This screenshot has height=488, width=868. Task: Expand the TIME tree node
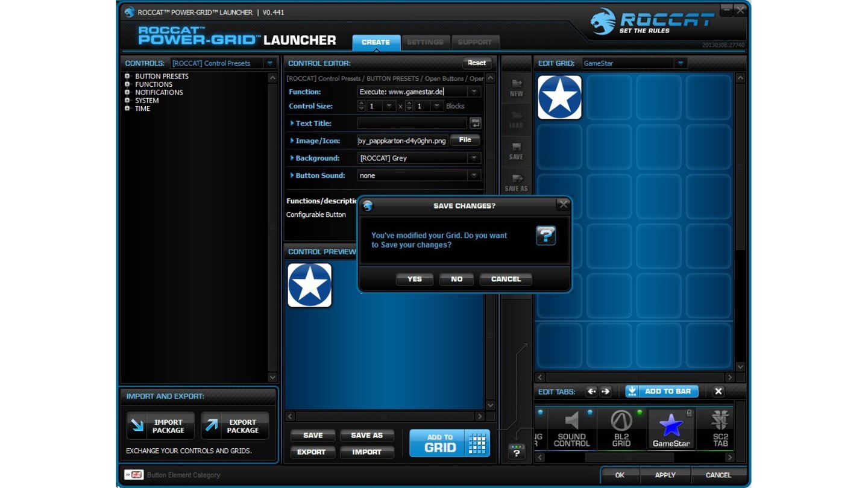127,108
